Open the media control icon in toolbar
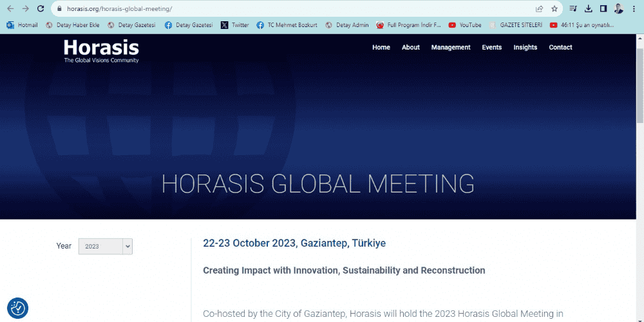This screenshot has height=322, width=644. 573,8
